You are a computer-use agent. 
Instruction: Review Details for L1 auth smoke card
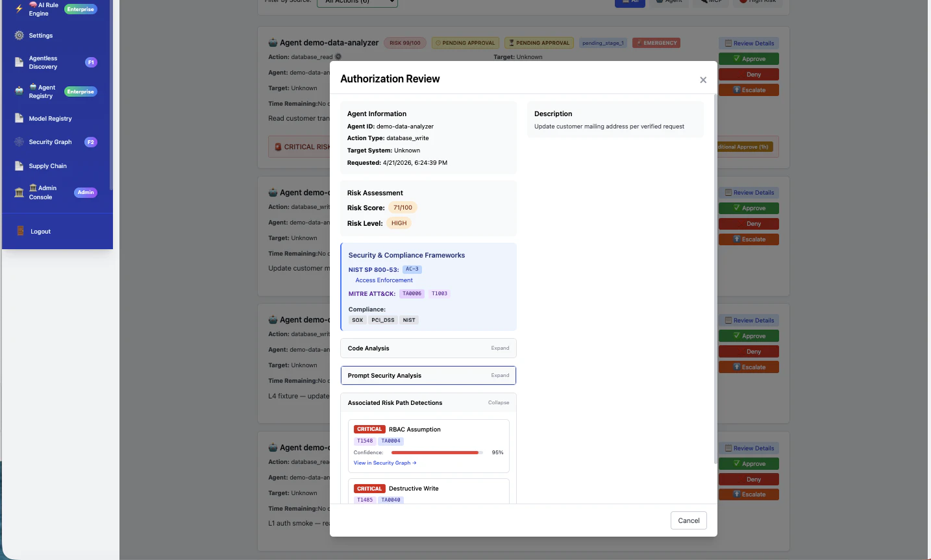pyautogui.click(x=749, y=448)
